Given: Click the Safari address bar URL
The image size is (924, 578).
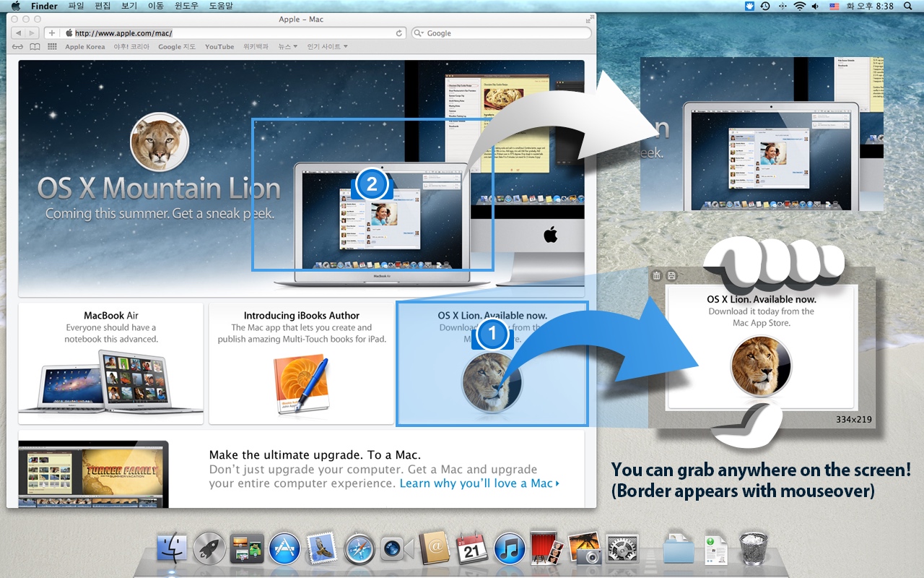Looking at the screenshot, I should click(123, 33).
